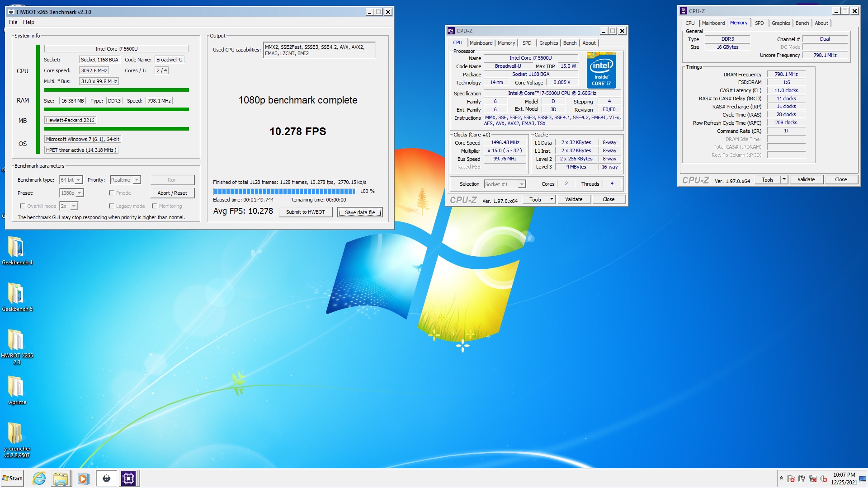Click Tools button in middle CPU-Z window
This screenshot has width=868, height=488.
click(535, 199)
